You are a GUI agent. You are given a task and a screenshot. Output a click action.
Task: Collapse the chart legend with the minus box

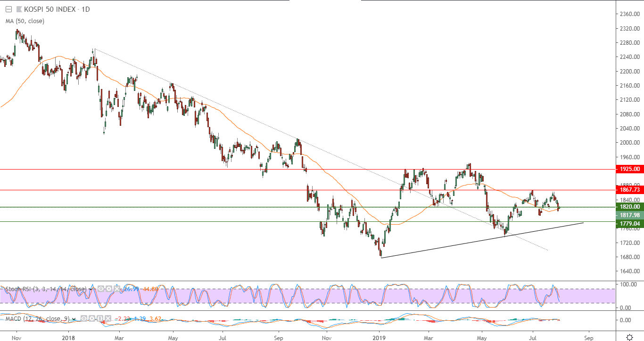(8, 9)
